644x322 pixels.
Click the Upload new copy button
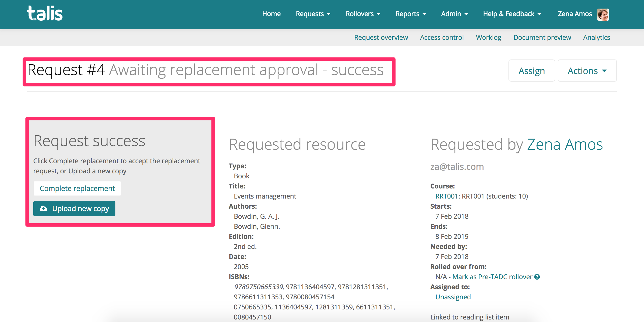point(74,209)
